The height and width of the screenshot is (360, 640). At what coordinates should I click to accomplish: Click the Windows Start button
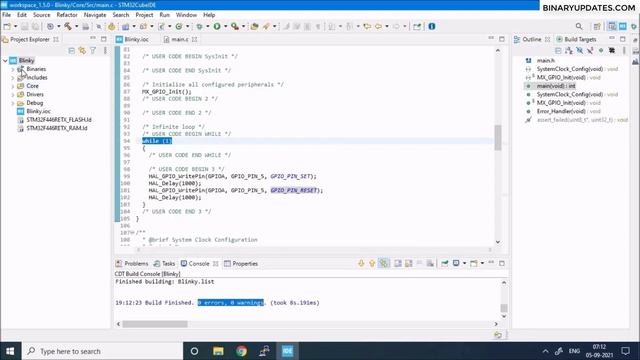click(10, 351)
